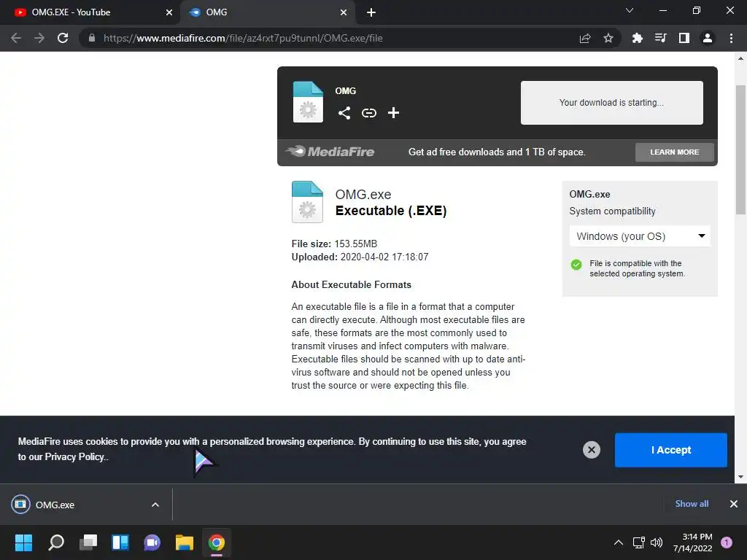Expand OMG.exe download options chevron

point(155,505)
